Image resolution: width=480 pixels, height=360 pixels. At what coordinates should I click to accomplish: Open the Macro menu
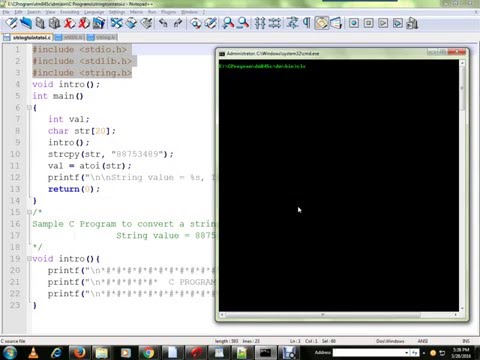[x=136, y=12]
